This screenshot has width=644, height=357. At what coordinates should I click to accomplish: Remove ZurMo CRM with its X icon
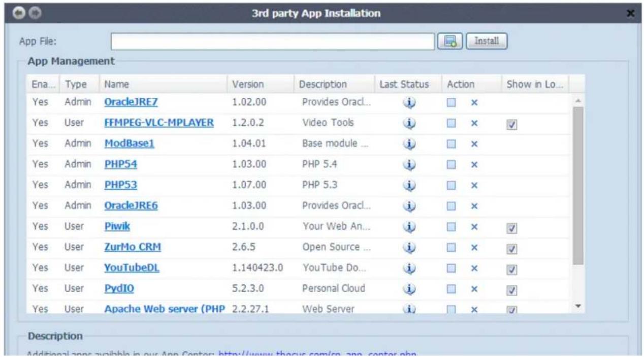click(474, 248)
